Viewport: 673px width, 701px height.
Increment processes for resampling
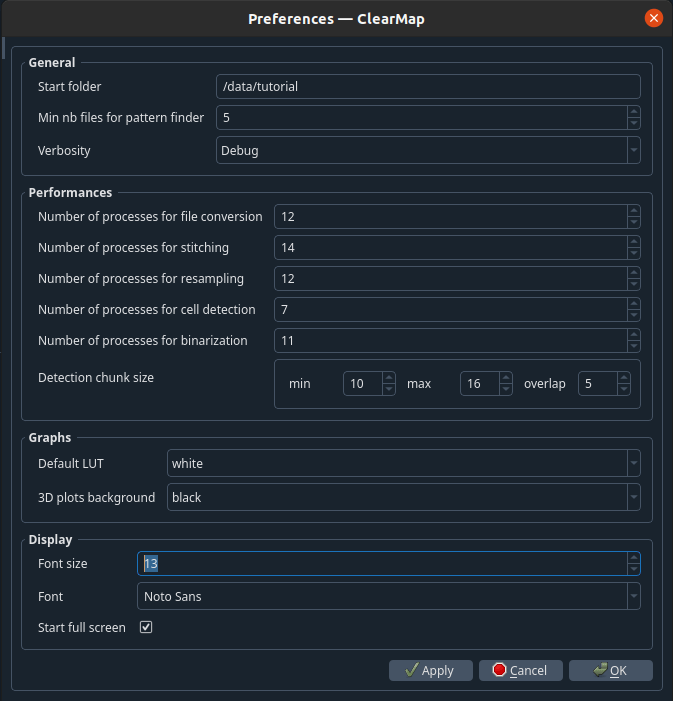[634, 273]
